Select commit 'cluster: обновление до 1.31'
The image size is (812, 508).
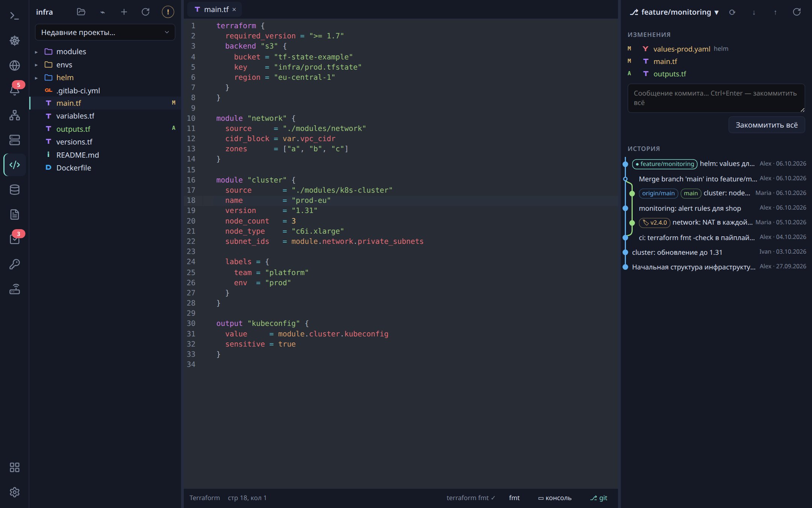click(716, 252)
